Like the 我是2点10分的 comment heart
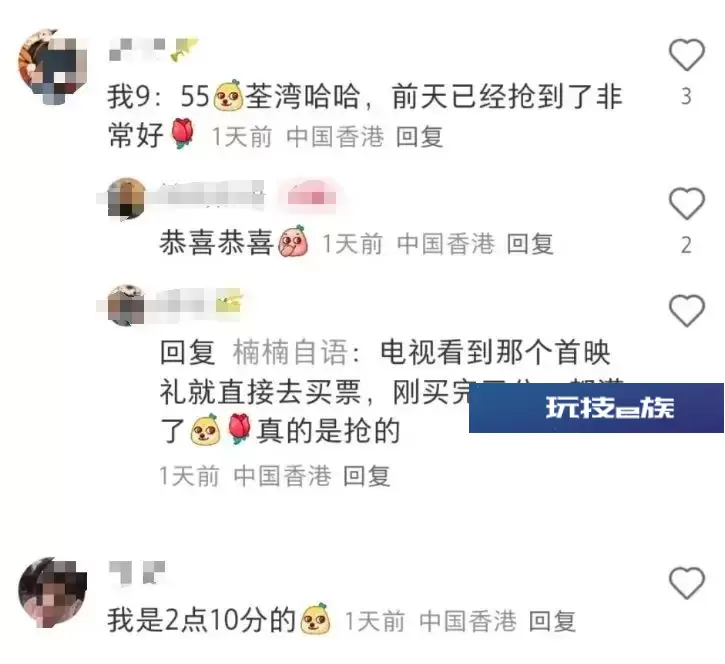Viewport: 725px width, 664px height. click(687, 582)
